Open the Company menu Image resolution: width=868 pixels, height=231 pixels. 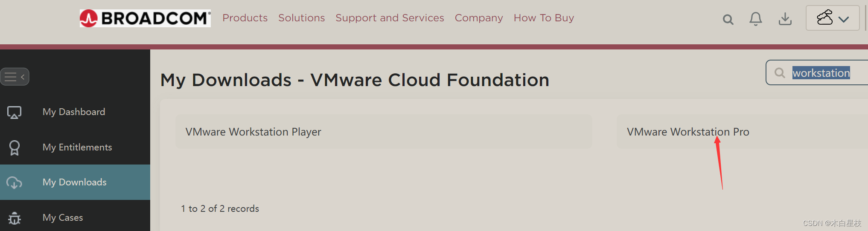[479, 18]
